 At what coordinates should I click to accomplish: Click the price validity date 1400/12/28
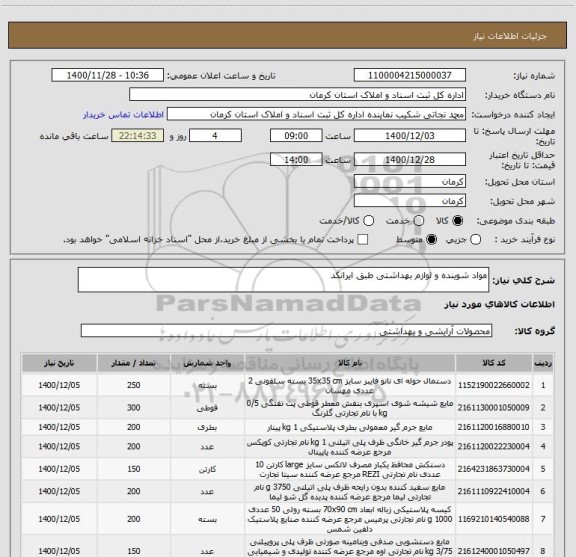tap(410, 159)
